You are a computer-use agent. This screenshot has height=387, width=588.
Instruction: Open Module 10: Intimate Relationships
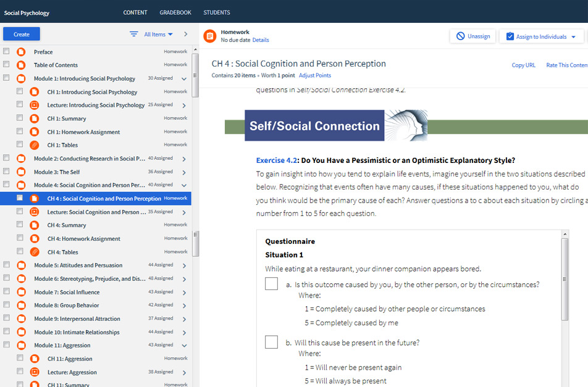[x=77, y=332]
